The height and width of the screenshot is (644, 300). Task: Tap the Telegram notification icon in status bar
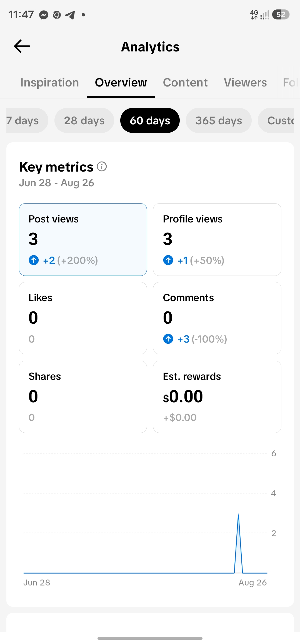70,15
